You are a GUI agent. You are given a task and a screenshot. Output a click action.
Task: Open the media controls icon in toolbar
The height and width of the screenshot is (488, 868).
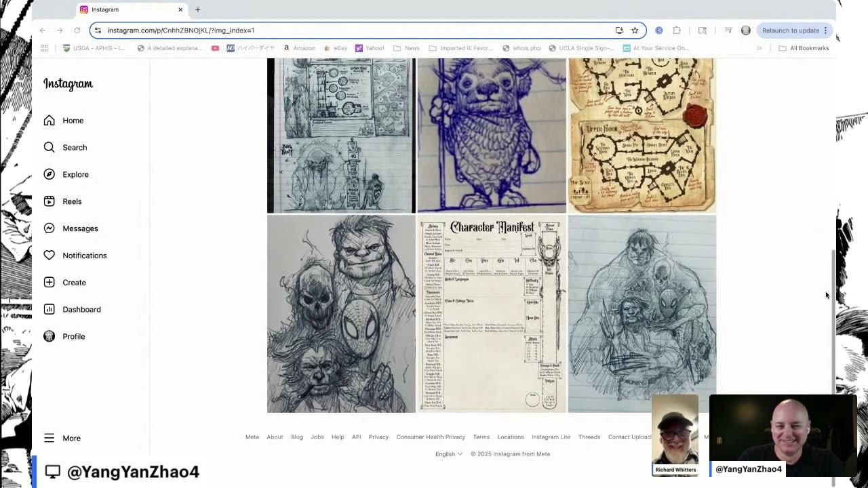coord(728,30)
